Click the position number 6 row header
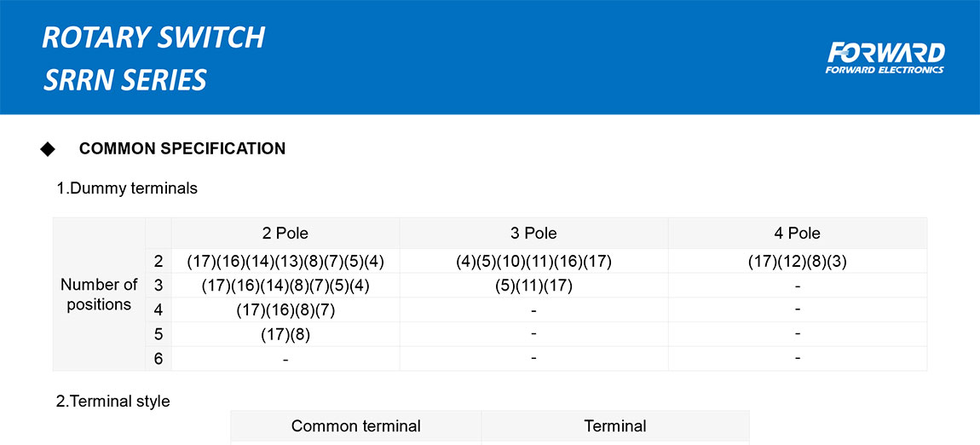980x445 pixels. pos(159,359)
